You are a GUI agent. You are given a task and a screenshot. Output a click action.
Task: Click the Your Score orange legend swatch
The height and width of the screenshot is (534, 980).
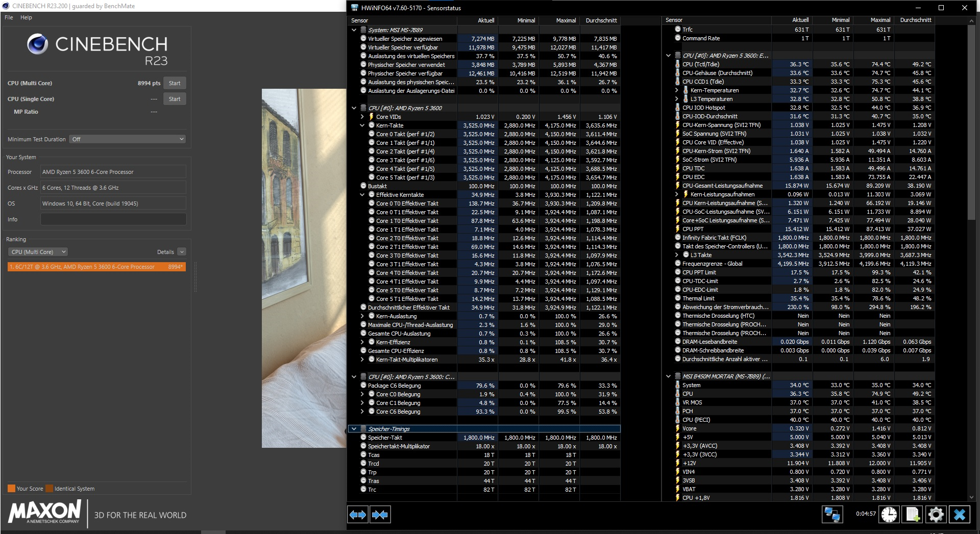click(11, 489)
